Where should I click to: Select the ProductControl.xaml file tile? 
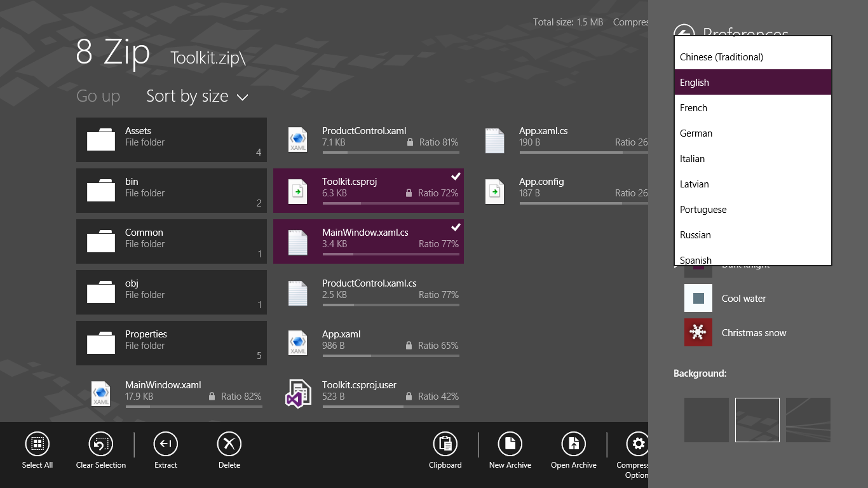click(369, 140)
